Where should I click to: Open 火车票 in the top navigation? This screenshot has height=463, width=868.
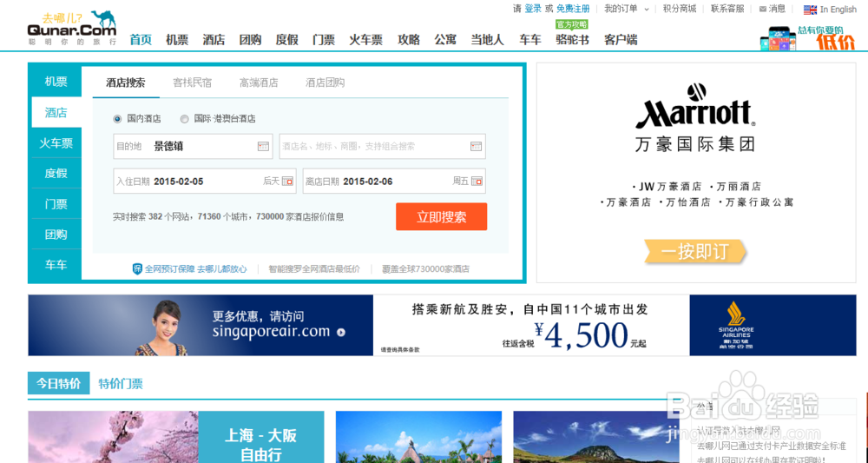click(366, 40)
